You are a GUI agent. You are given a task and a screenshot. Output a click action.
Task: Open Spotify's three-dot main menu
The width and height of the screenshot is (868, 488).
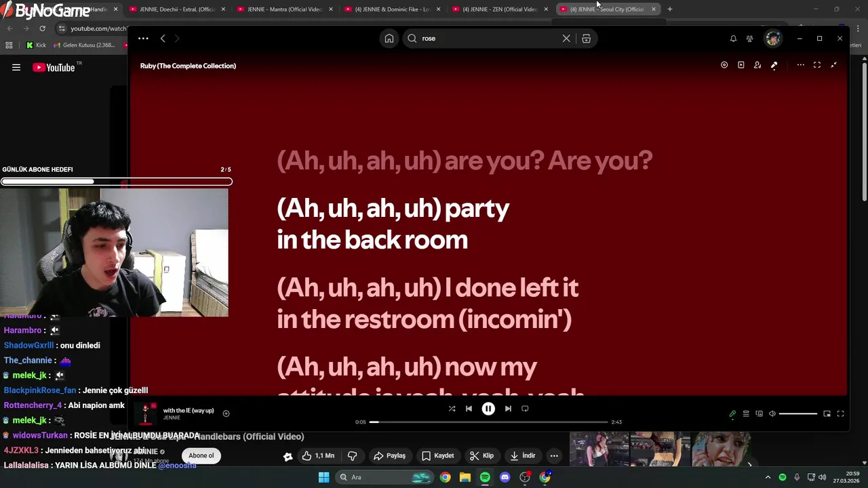coord(143,39)
